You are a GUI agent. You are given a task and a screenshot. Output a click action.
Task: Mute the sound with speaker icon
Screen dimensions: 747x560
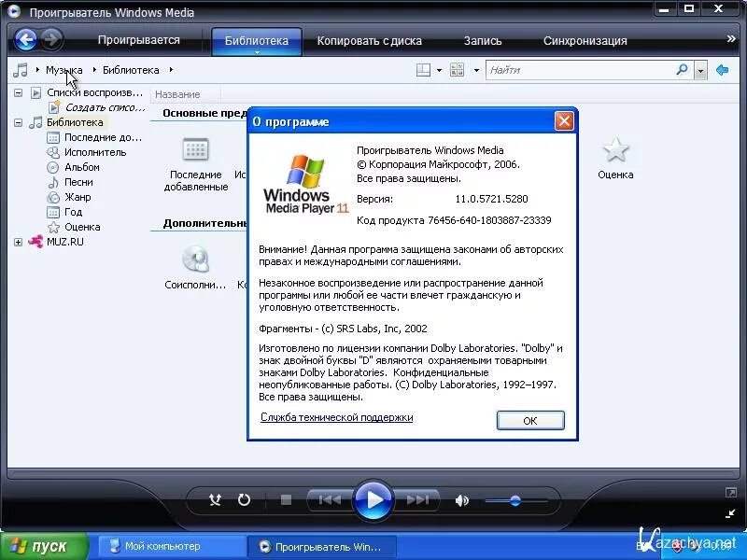tap(461, 500)
